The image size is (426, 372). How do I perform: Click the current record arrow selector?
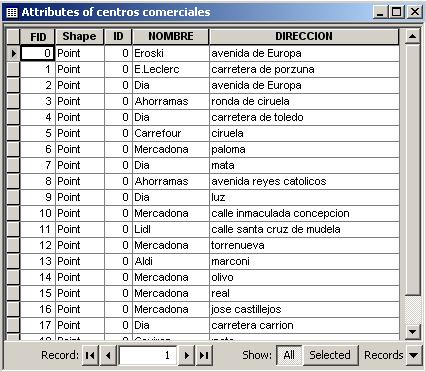13,53
